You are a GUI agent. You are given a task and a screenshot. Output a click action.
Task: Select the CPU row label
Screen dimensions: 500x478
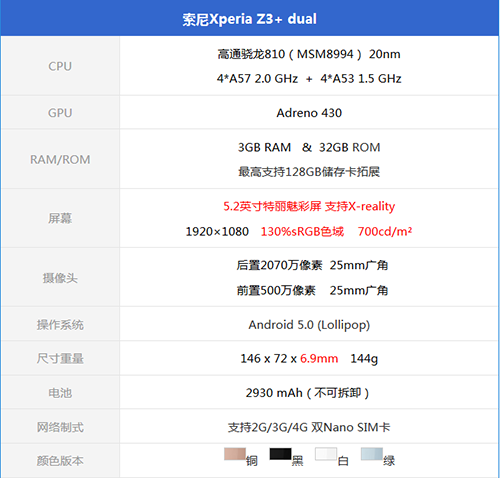tap(60, 66)
